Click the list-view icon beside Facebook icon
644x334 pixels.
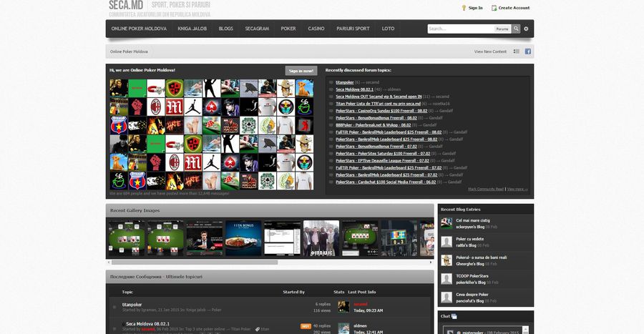(517, 51)
